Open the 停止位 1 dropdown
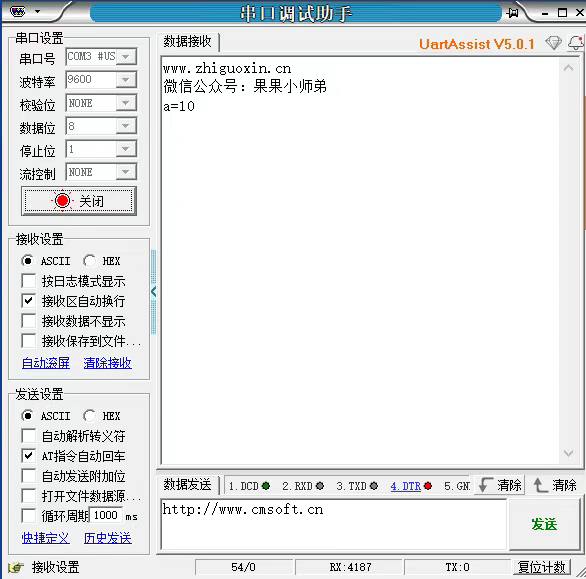 pos(126,149)
